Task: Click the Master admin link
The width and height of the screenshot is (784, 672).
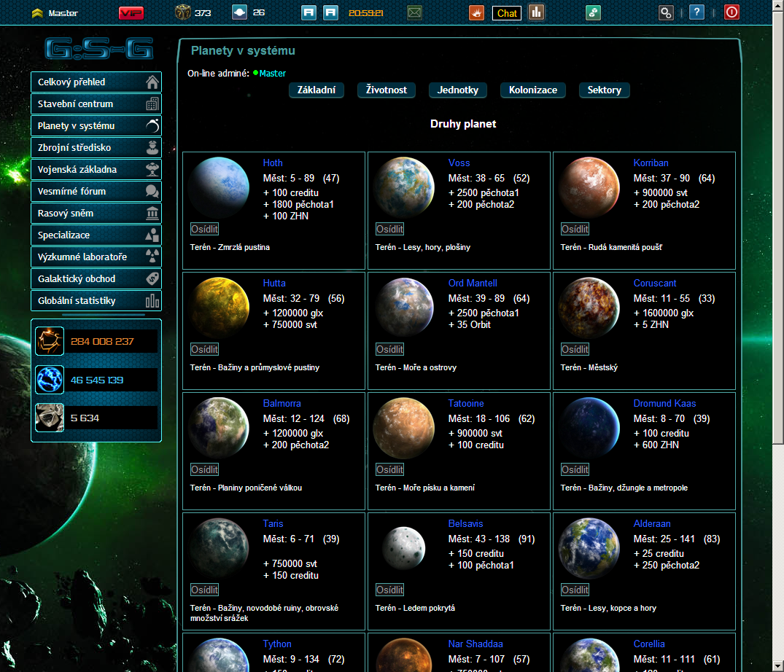Action: pyautogui.click(x=273, y=74)
